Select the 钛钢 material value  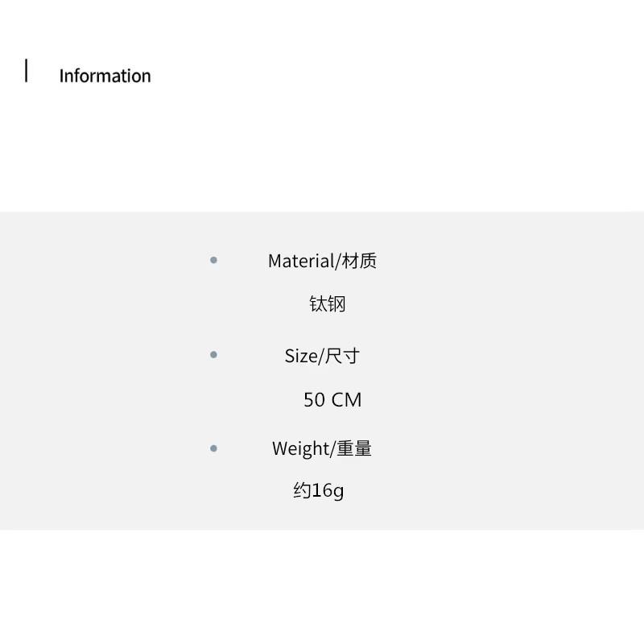click(328, 304)
